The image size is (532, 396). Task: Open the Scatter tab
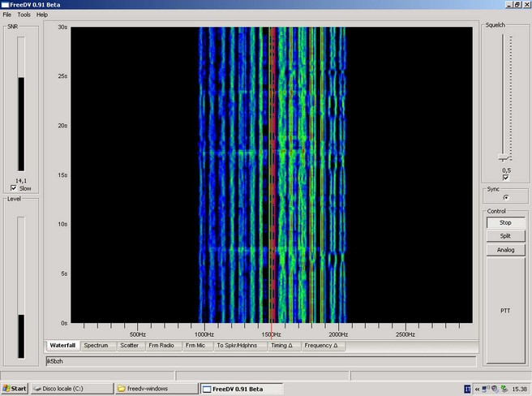[x=129, y=346]
